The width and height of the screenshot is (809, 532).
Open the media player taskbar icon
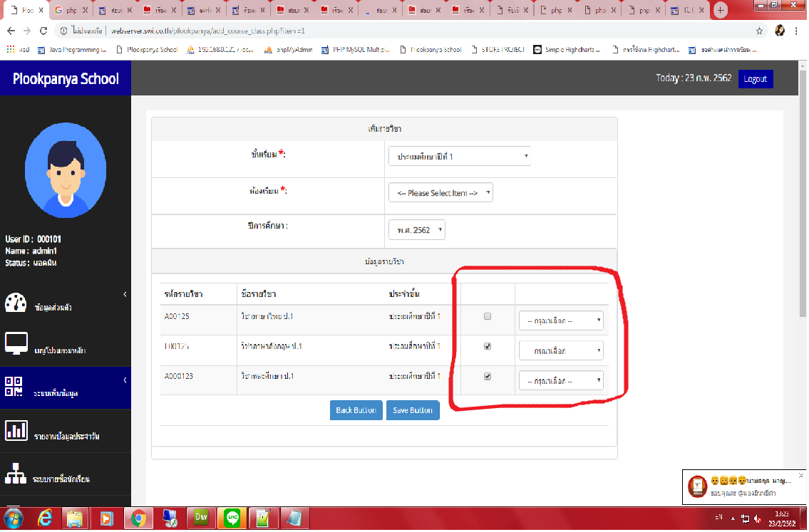(x=107, y=518)
